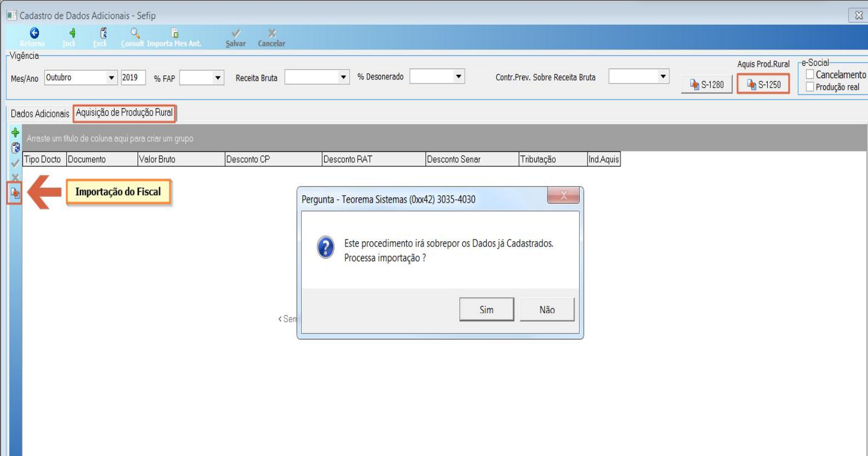The height and width of the screenshot is (456, 868).
Task: Close the Pergunta dialog
Action: [562, 196]
